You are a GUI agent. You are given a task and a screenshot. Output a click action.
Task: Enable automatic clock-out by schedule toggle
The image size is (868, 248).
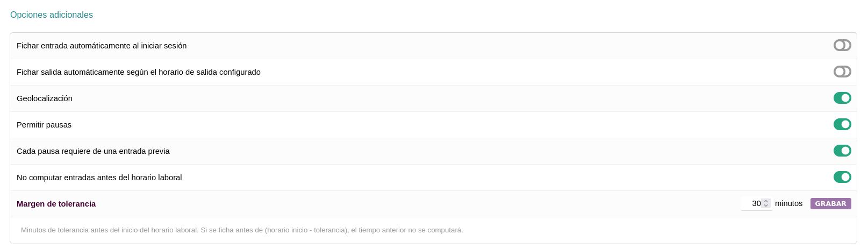tap(842, 72)
